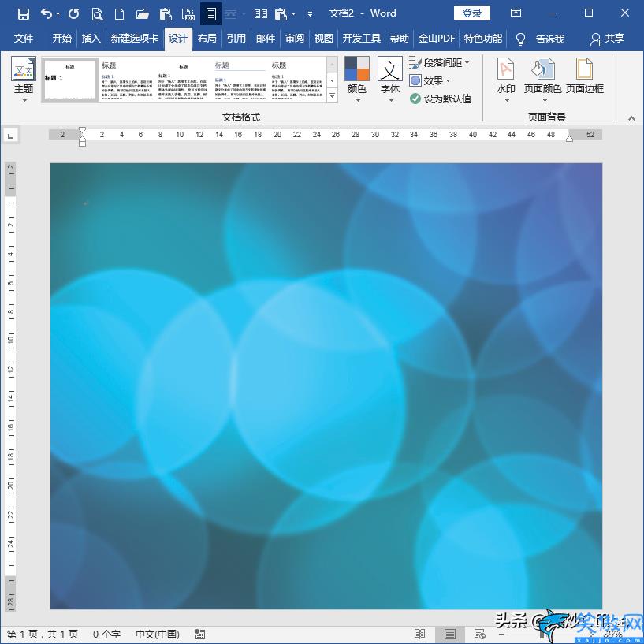Click 设为默认值 set as default
This screenshot has width=644, height=644.
441,99
